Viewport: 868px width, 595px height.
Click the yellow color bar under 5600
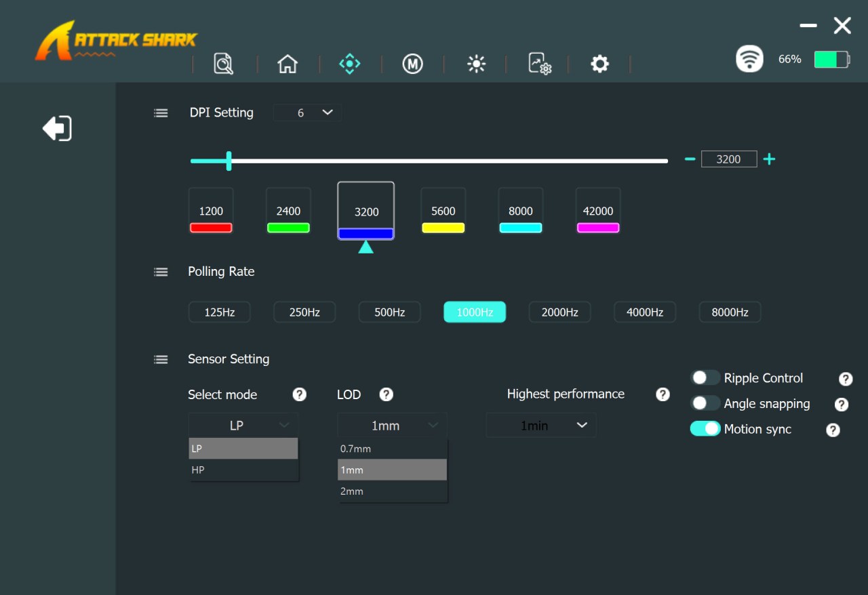[443, 228]
